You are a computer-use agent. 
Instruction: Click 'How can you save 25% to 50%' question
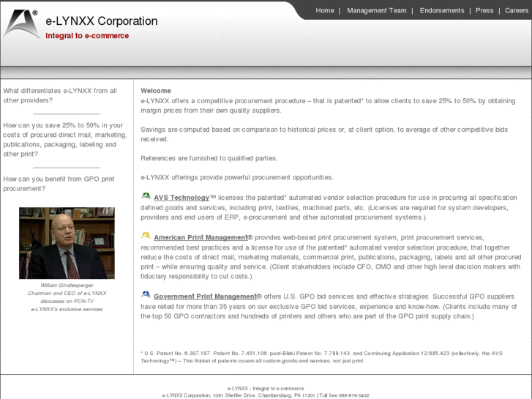point(65,140)
